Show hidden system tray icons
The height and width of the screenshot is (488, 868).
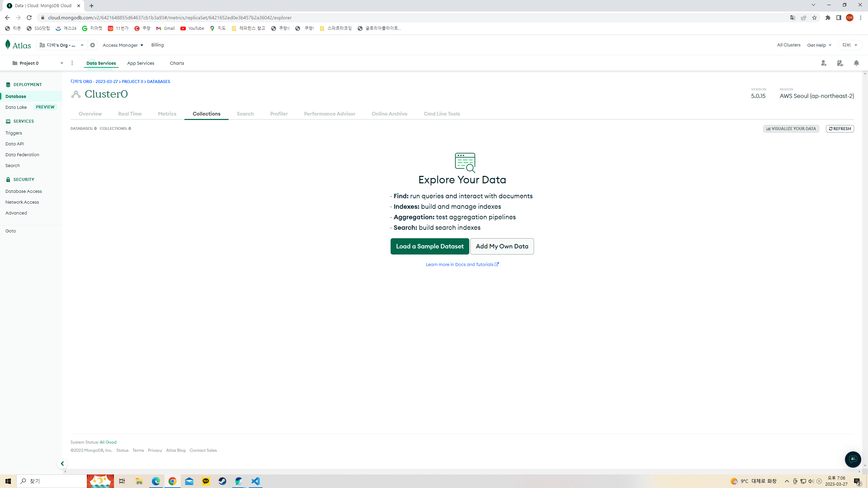(787, 481)
